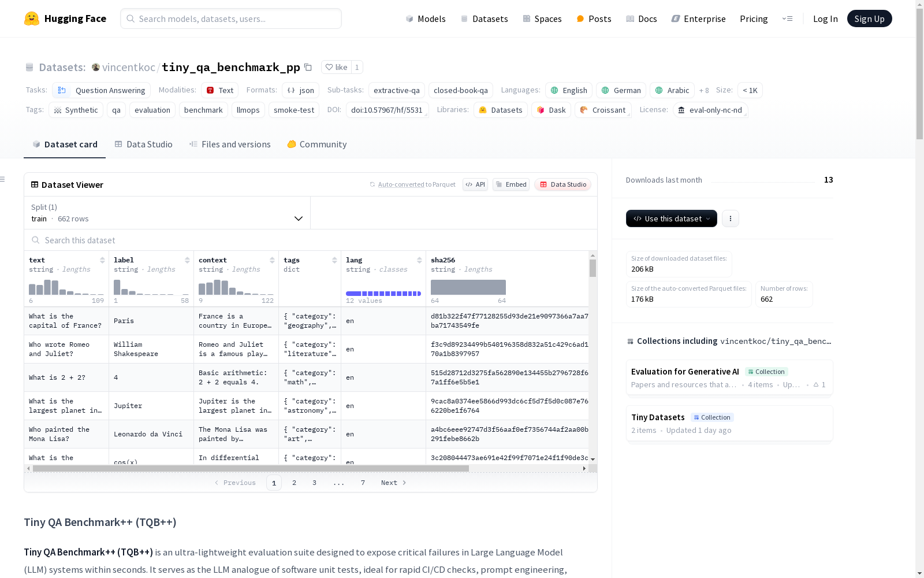Sort the text column
The image size is (924, 578).
(x=102, y=260)
